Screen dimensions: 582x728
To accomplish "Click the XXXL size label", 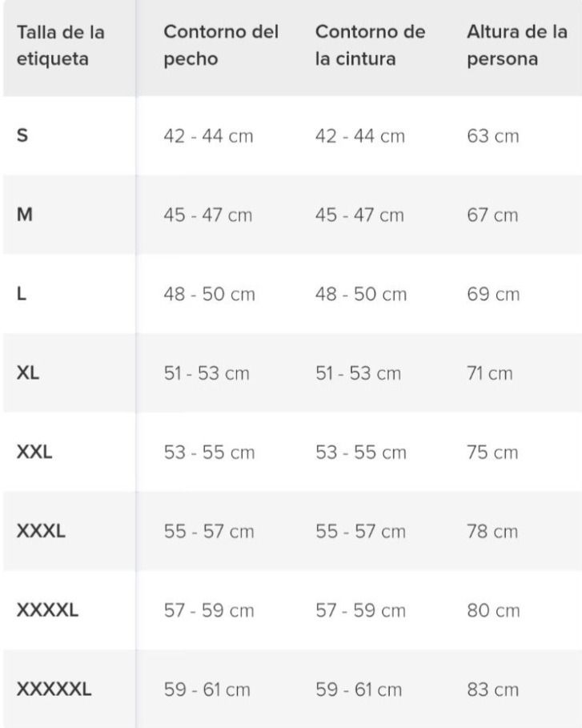I will [41, 532].
